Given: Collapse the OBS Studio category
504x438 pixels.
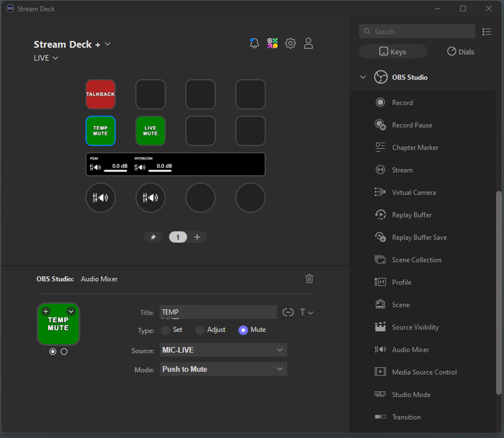Looking at the screenshot, I should coord(363,77).
